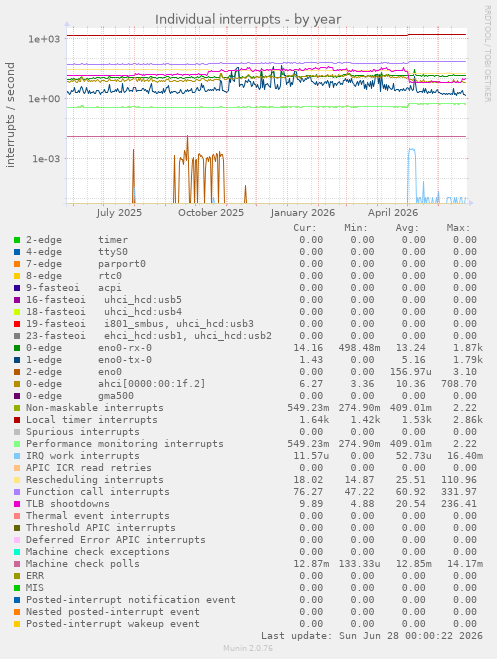Click the interrupts / second axis title
This screenshot has width=497, height=659.
pyautogui.click(x=11, y=115)
